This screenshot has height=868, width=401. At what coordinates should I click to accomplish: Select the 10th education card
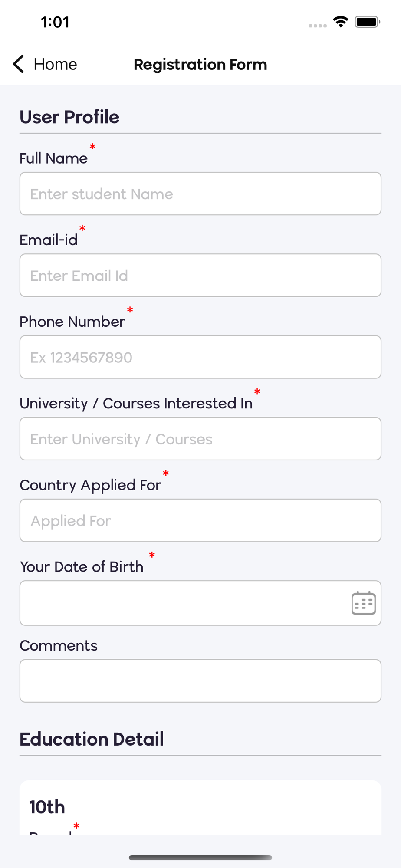200,808
